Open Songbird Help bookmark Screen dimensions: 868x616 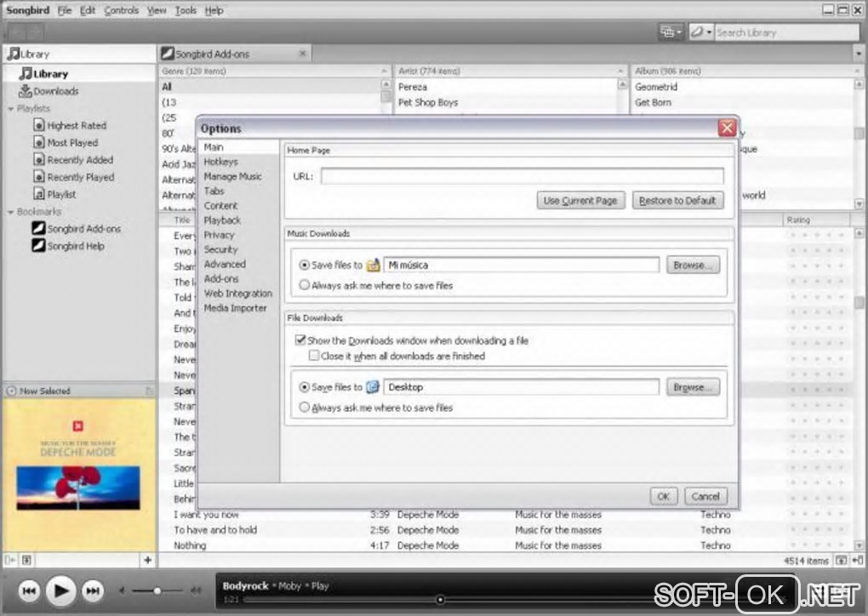pyautogui.click(x=68, y=246)
